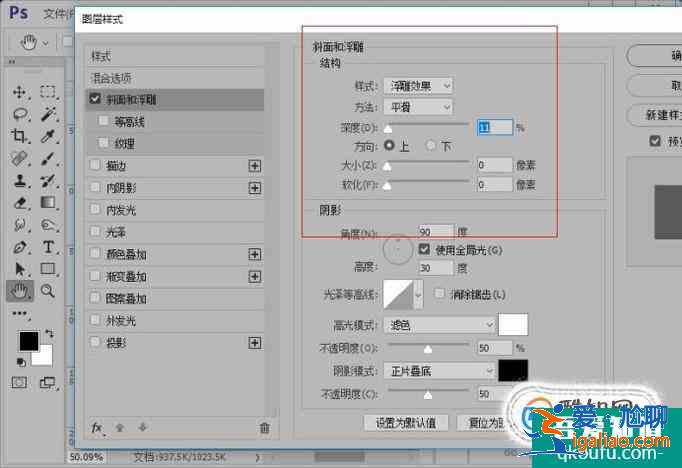Select the Magic Wand tool
This screenshot has height=468, width=682.
pos(48,114)
